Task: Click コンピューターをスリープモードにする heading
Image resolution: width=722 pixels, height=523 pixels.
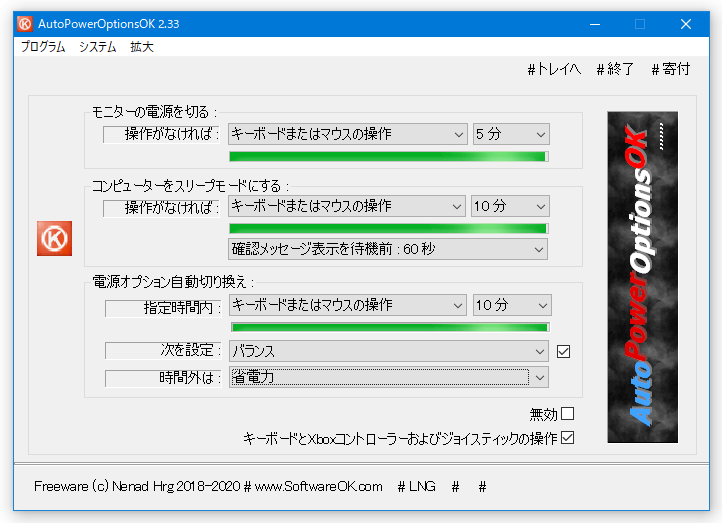Action: click(x=190, y=186)
